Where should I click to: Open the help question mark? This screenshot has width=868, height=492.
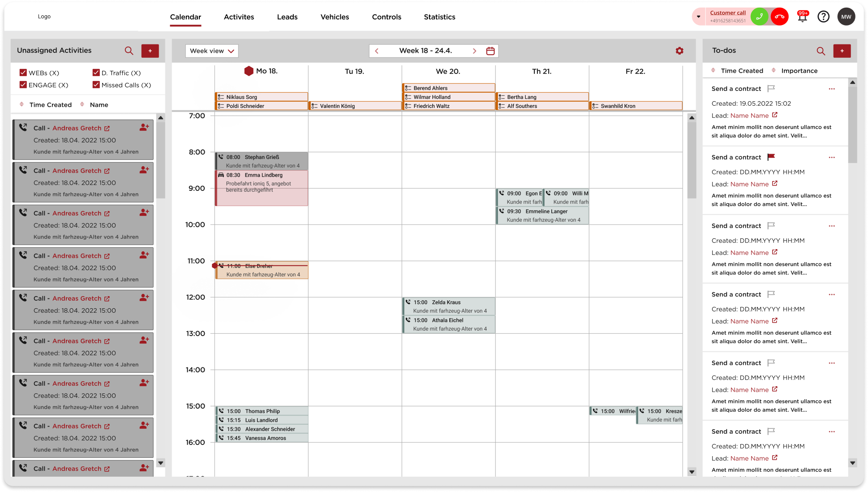[x=823, y=17]
